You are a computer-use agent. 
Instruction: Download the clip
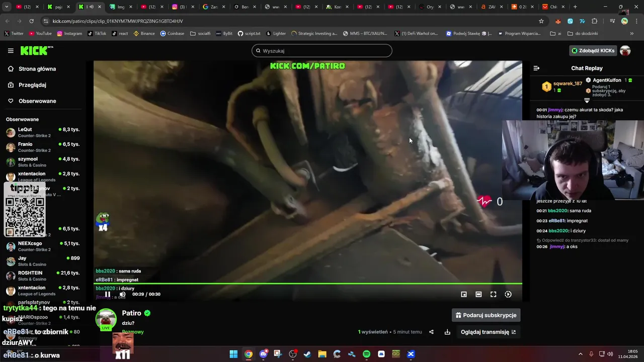(x=447, y=332)
